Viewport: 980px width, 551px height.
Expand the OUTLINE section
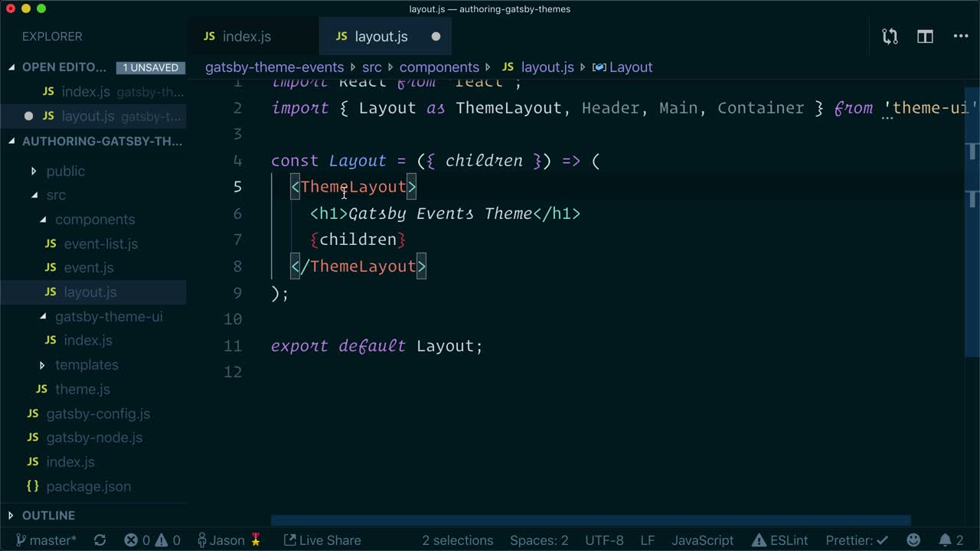[48, 515]
